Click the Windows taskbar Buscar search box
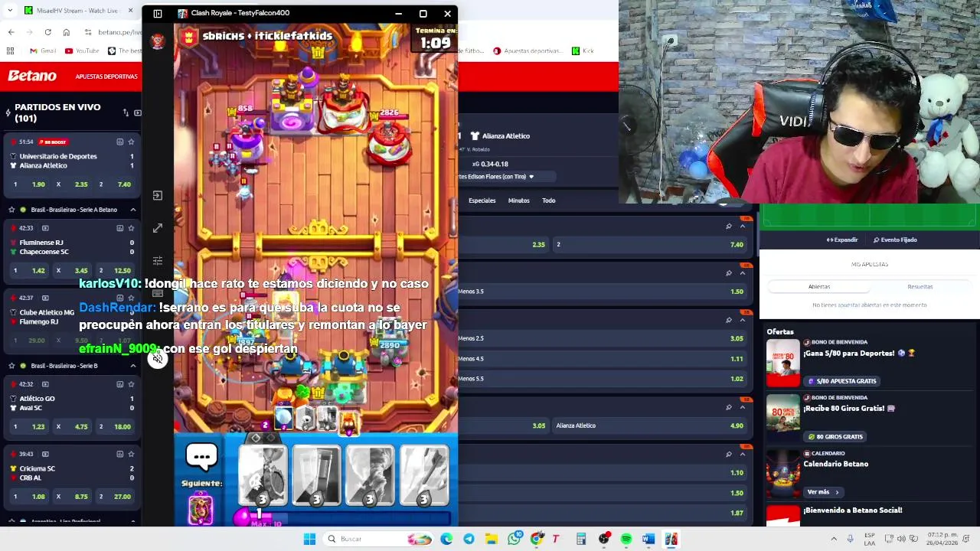980x551 pixels. [377, 539]
